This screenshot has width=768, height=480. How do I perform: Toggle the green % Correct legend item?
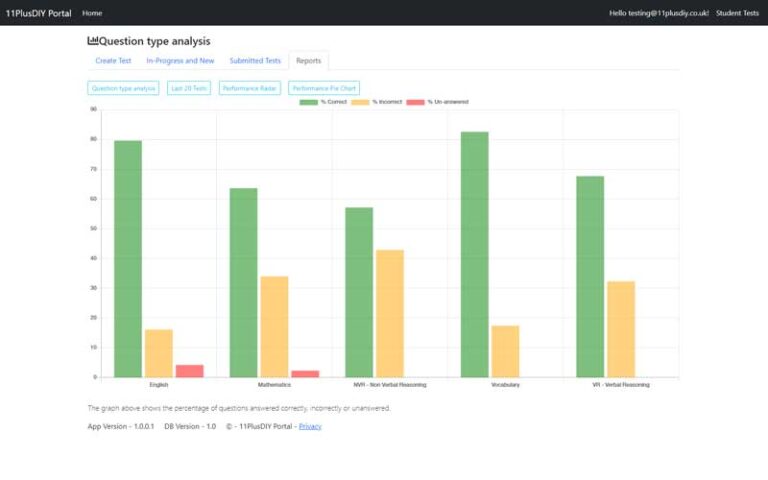(x=320, y=102)
